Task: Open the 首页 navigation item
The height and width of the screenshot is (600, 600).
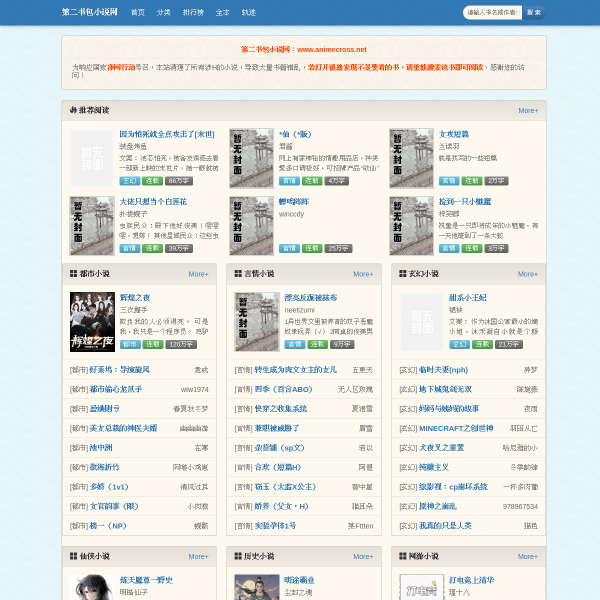Action: pos(138,12)
